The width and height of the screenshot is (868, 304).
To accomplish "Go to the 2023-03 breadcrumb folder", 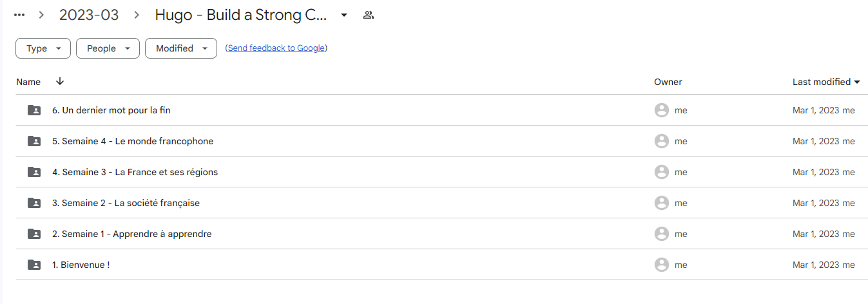I will 89,15.
